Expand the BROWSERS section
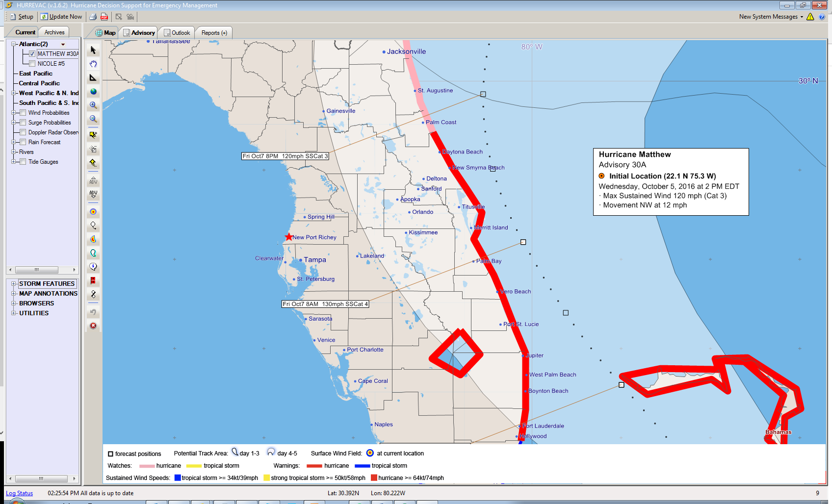The image size is (832, 504). click(x=14, y=303)
